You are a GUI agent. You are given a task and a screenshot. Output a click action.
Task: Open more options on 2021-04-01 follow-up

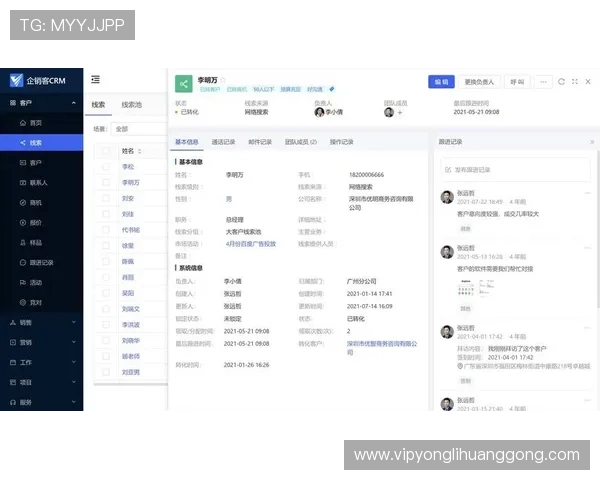click(588, 328)
